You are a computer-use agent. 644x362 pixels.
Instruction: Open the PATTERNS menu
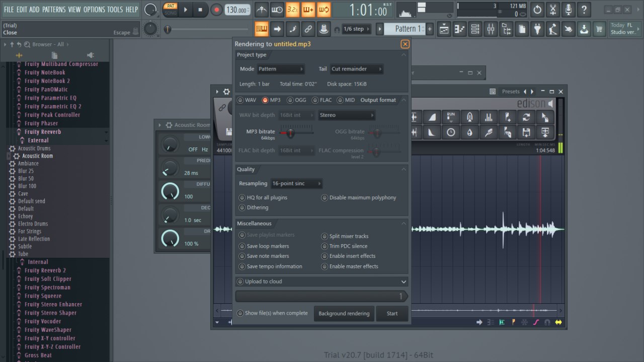[x=54, y=10]
